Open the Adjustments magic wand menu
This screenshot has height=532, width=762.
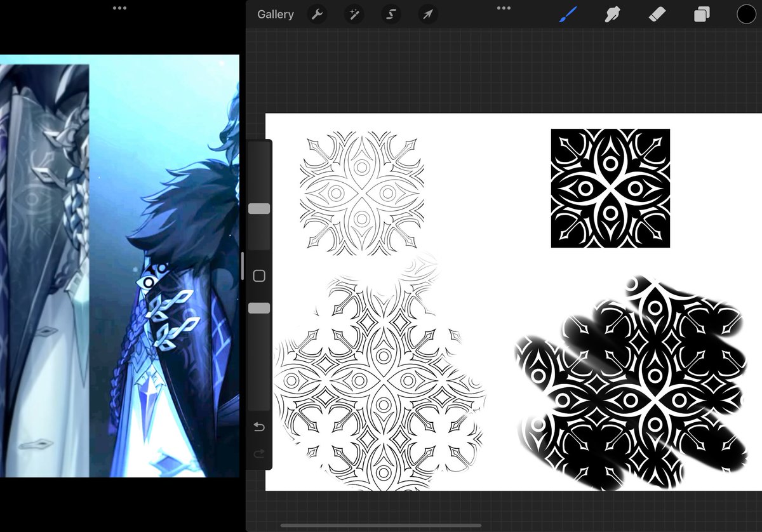tap(354, 14)
